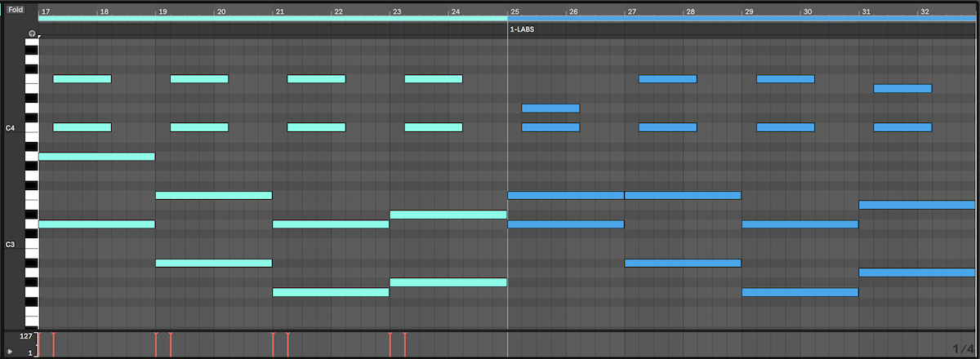Click bar 25 in the ruler
Viewport: 980px width, 359px height.
coord(514,12)
